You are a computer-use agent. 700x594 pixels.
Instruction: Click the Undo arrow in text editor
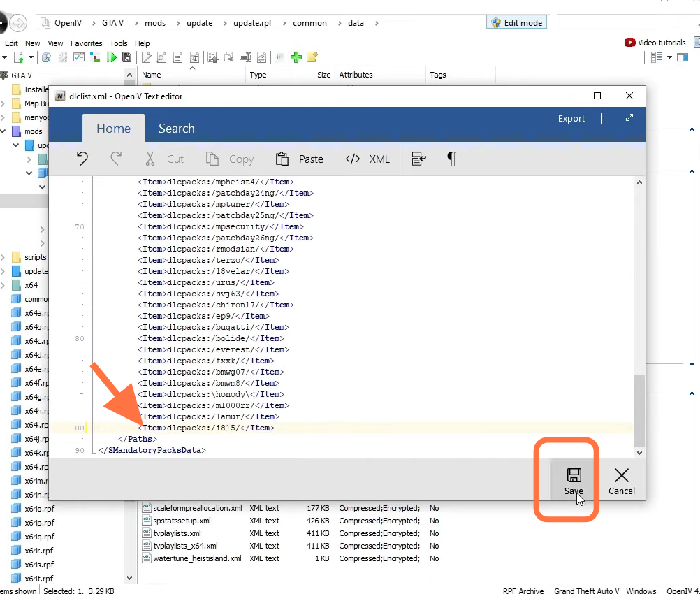(x=82, y=159)
